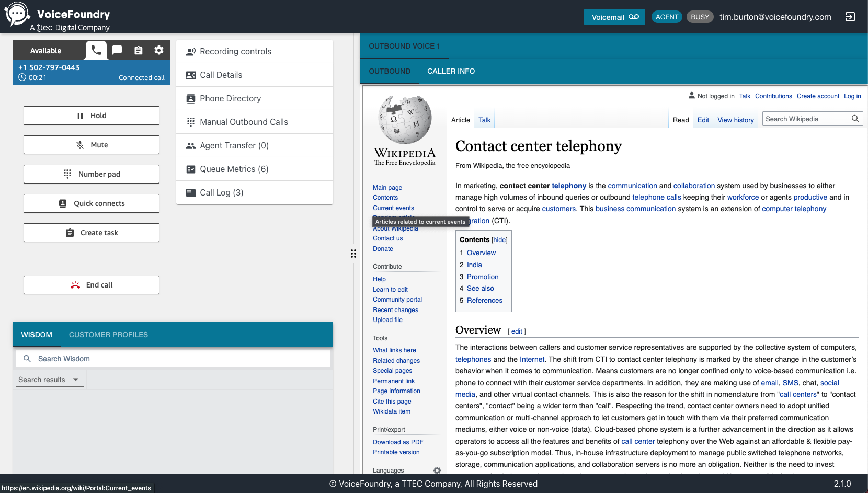Expand Call Details panel

255,75
